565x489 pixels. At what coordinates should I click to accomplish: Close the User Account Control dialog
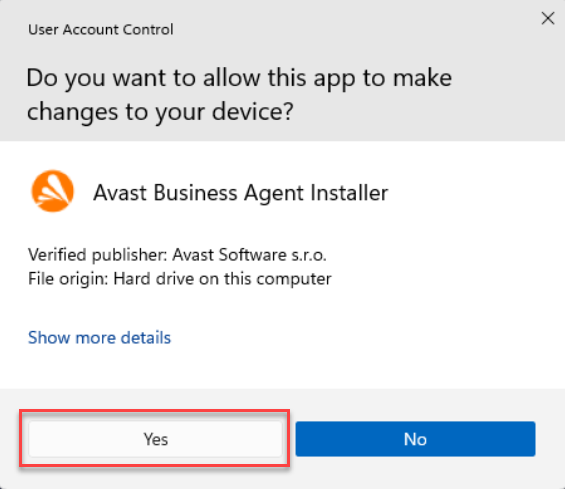[x=548, y=18]
